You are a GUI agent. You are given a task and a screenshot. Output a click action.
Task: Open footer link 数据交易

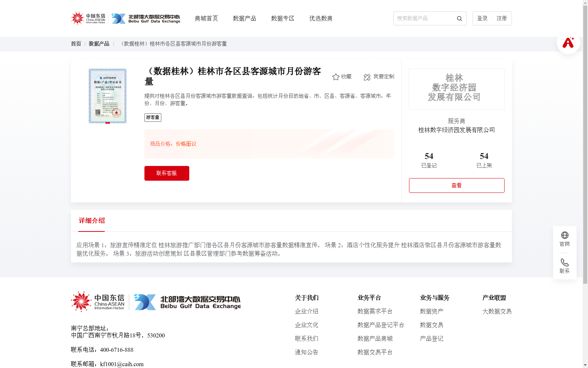[431, 325]
